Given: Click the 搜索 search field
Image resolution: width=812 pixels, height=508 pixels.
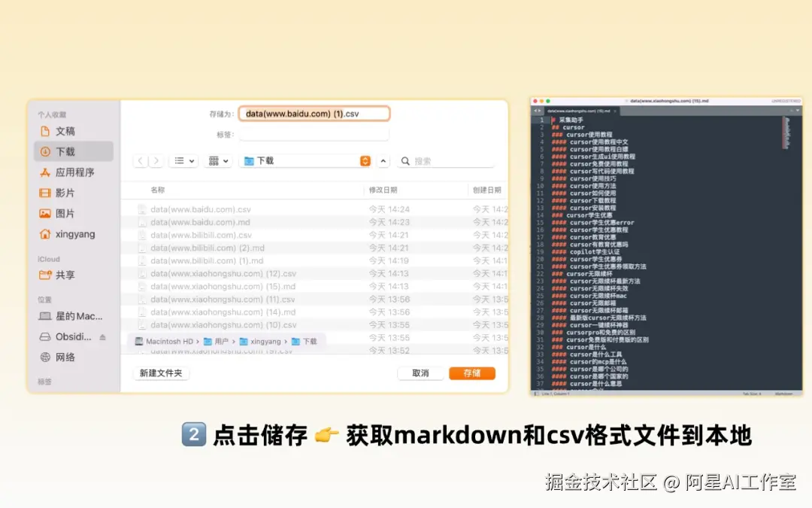Looking at the screenshot, I should point(447,161).
